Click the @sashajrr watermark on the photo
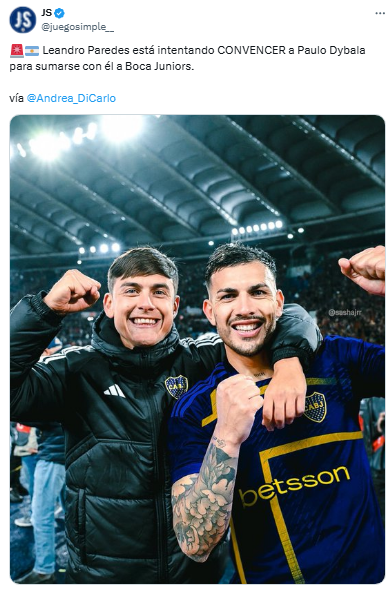Viewport: 390px width, 589px height. pyautogui.click(x=345, y=313)
